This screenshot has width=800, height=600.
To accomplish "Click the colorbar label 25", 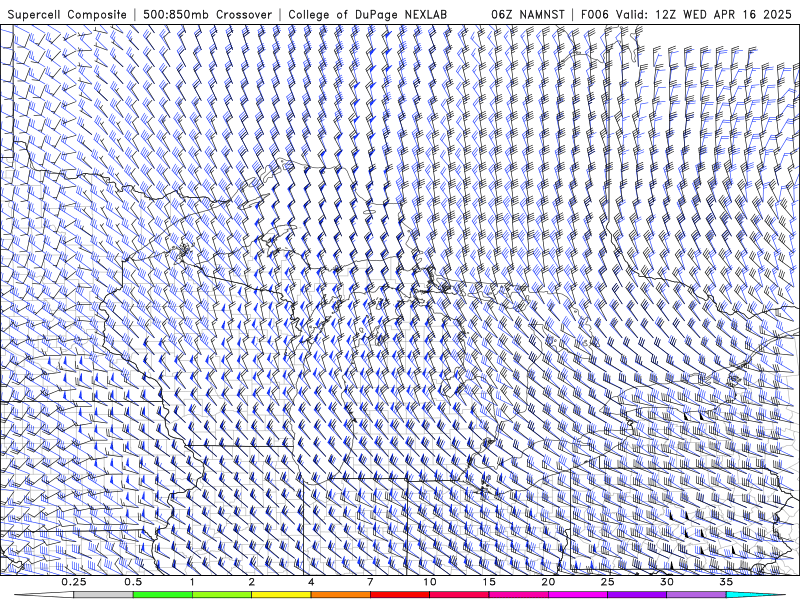I will 608,582.
